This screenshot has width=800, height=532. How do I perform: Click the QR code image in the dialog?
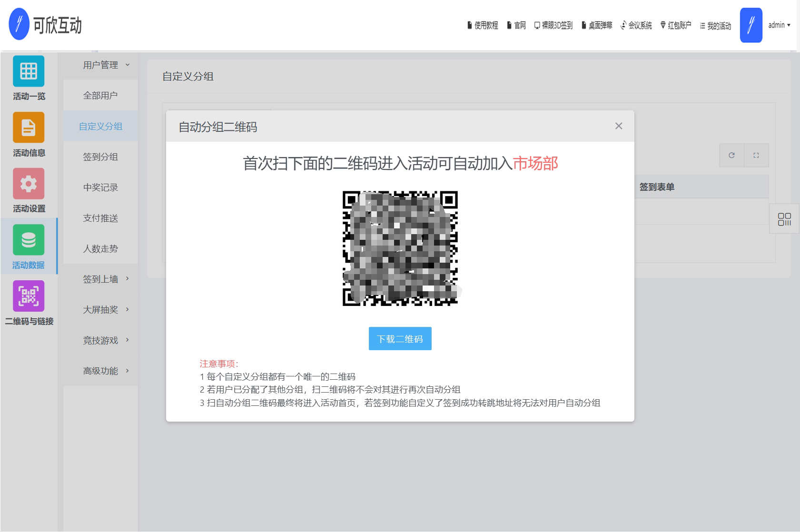[400, 248]
